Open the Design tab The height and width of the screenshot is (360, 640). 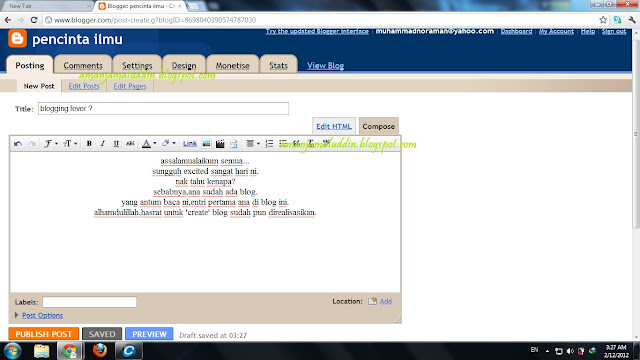[x=184, y=65]
